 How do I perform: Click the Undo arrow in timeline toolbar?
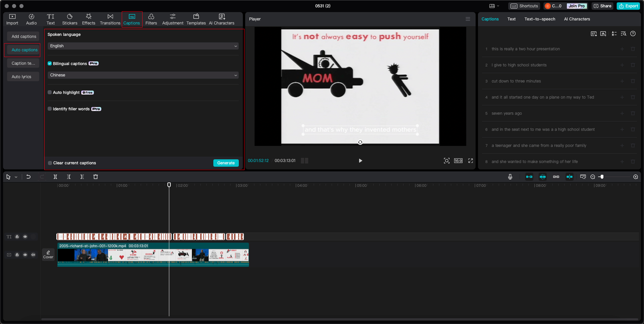pyautogui.click(x=29, y=177)
